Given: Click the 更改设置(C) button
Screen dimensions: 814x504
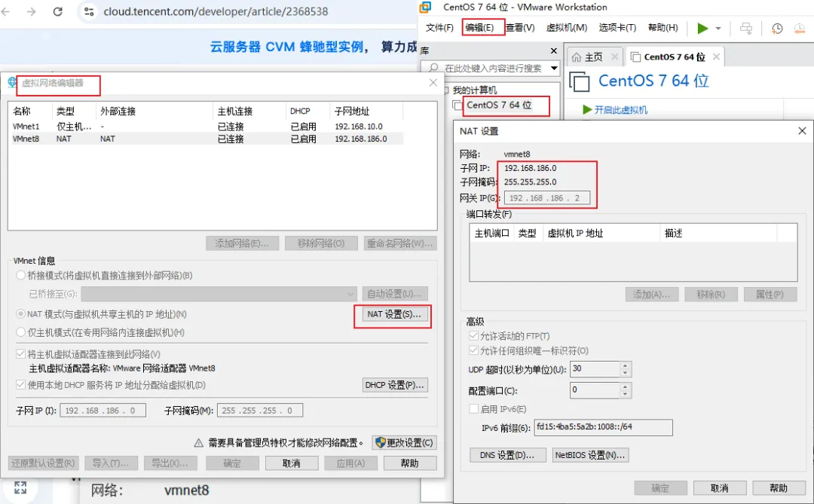Looking at the screenshot, I should coord(404,443).
